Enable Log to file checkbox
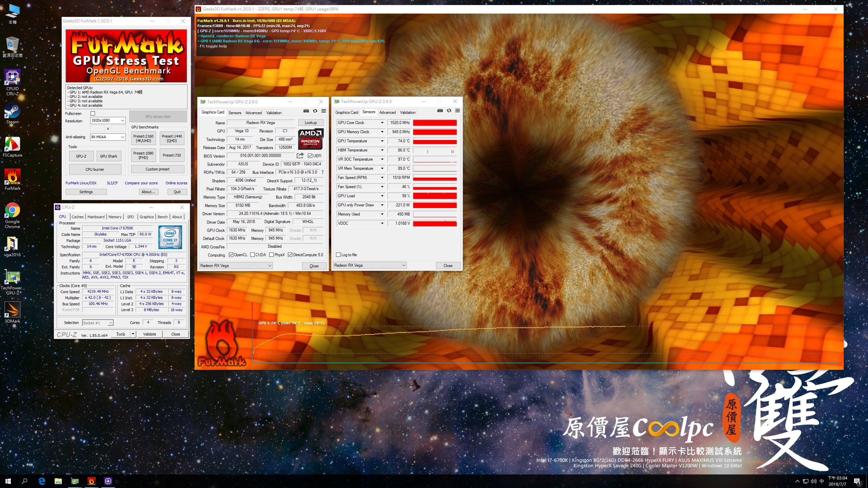Screen dimensions: 868x488 pos(338,255)
